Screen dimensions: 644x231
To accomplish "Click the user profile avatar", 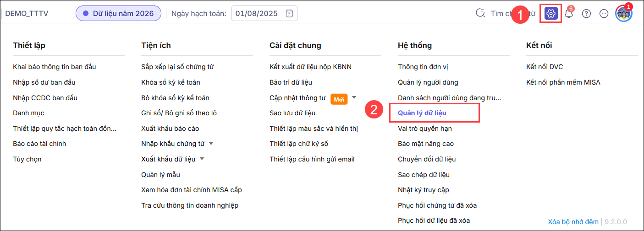I will (x=623, y=13).
